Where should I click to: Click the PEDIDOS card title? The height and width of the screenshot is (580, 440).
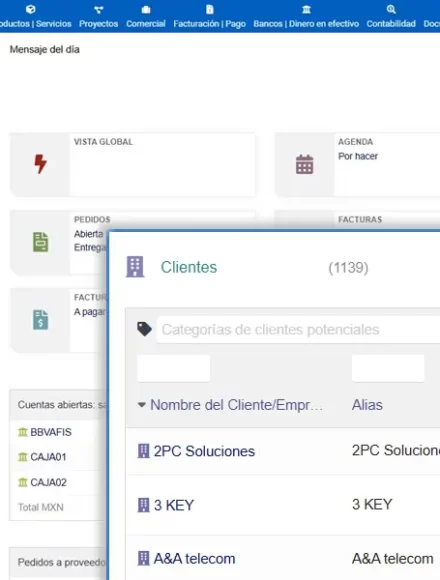click(92, 220)
